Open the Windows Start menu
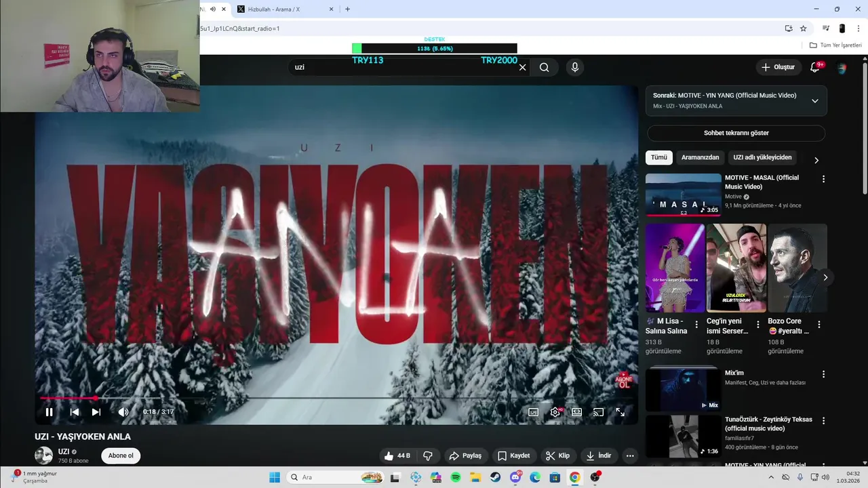Image resolution: width=868 pixels, height=488 pixels. point(275,477)
